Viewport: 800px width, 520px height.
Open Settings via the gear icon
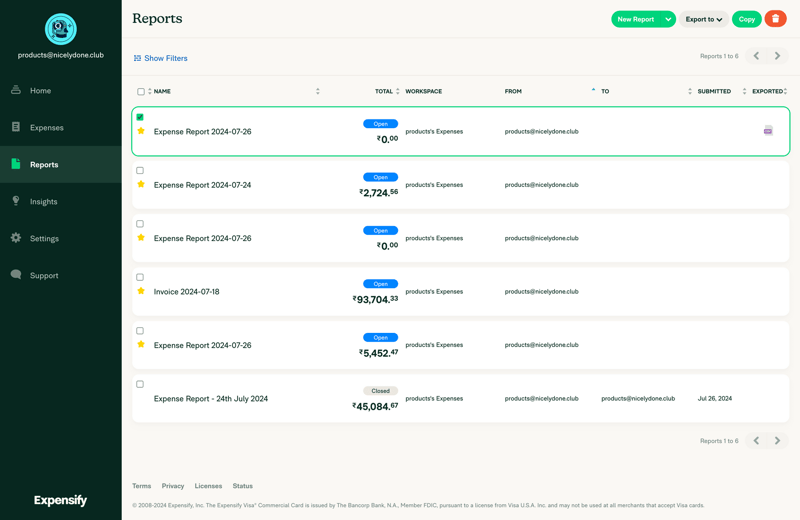pos(16,238)
